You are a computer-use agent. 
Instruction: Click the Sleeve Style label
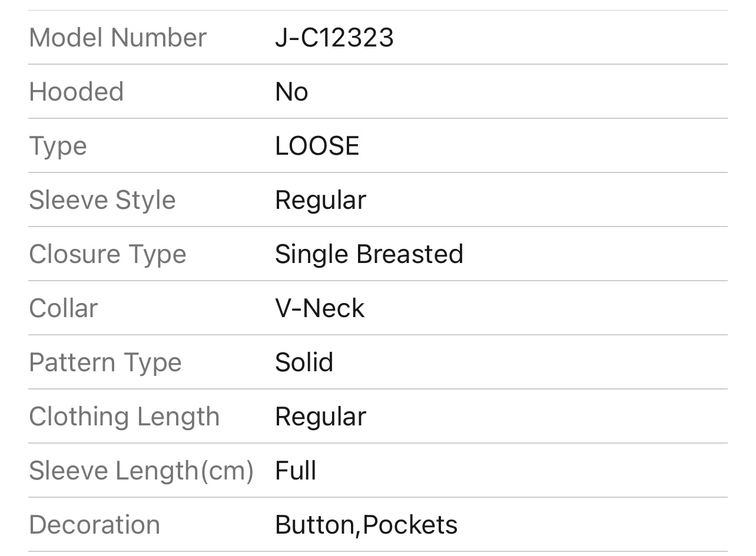pyautogui.click(x=102, y=200)
